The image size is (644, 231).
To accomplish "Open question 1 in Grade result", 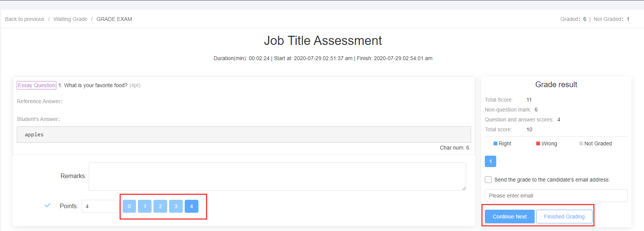I will (490, 161).
